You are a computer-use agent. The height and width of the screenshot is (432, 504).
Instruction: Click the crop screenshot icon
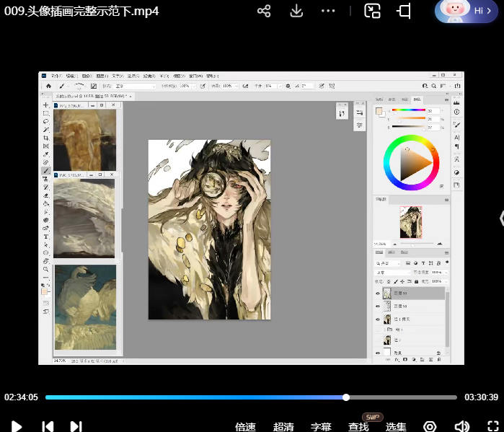[x=404, y=11]
